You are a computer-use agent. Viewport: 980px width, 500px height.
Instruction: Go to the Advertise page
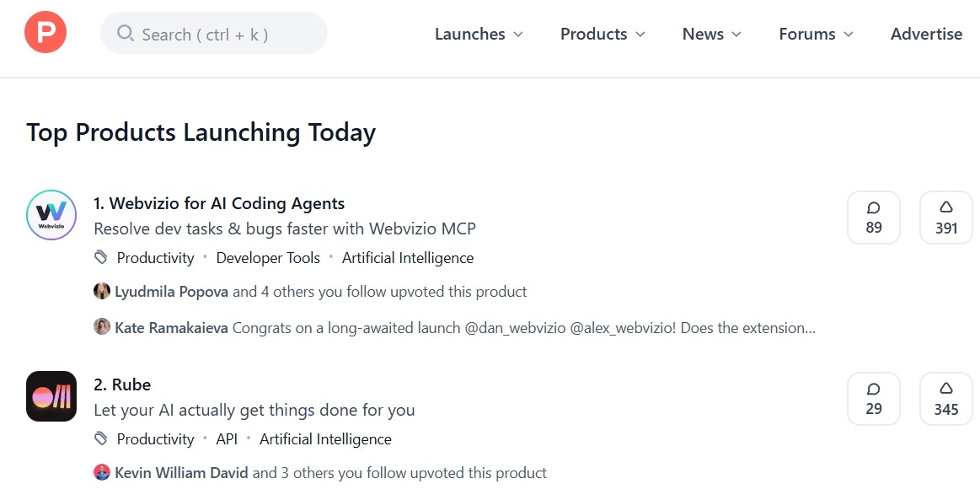tap(926, 34)
